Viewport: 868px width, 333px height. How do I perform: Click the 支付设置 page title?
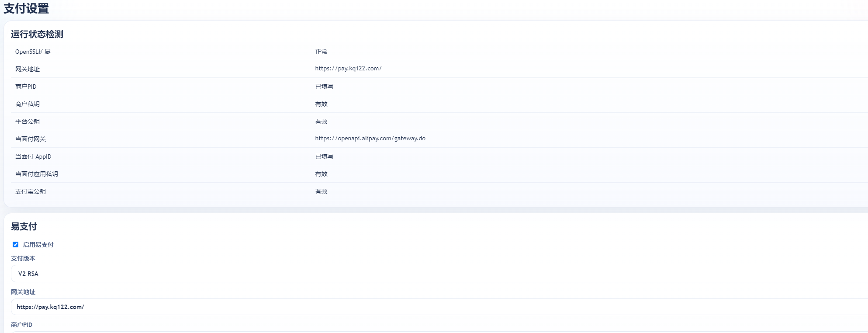coord(26,9)
